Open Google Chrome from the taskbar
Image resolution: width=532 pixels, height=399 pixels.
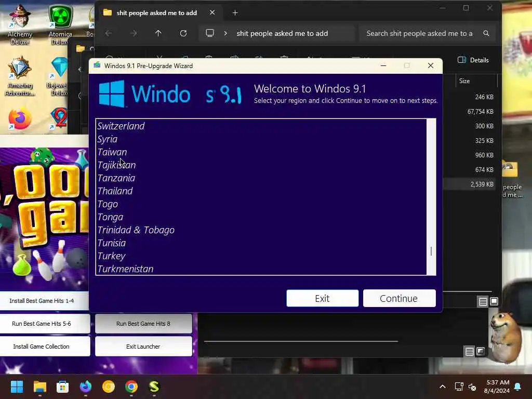[x=131, y=387]
